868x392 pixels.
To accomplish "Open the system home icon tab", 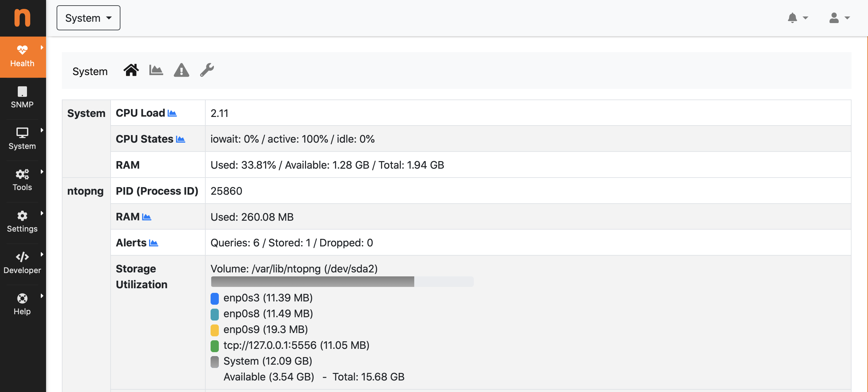I will tap(131, 70).
